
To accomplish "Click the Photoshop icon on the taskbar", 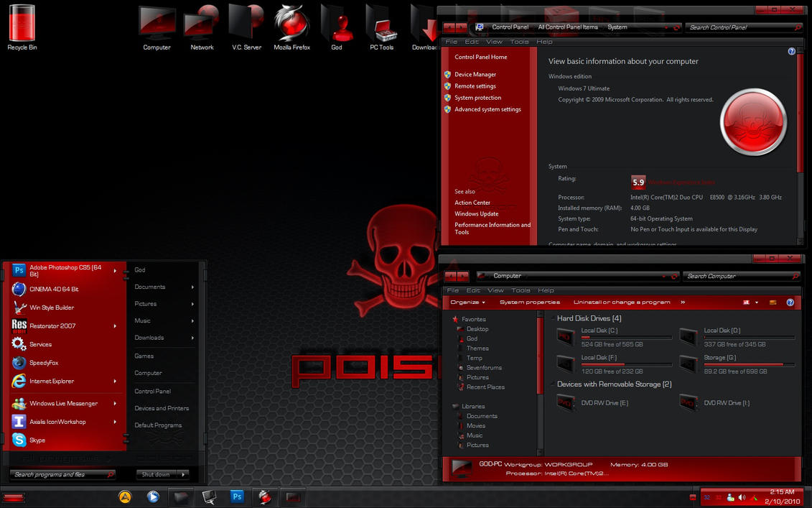I will tap(237, 497).
